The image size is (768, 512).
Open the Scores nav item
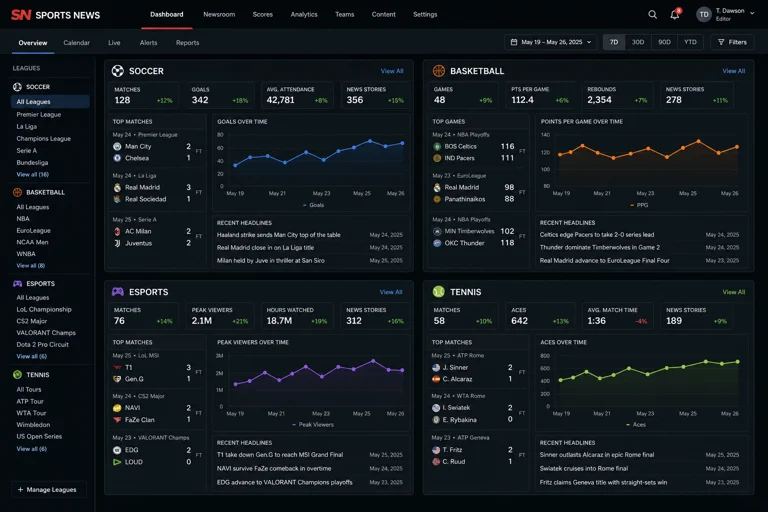click(x=263, y=15)
